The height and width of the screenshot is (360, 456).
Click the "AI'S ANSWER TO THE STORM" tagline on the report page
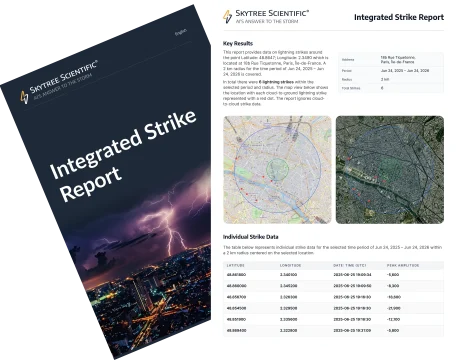click(x=267, y=21)
